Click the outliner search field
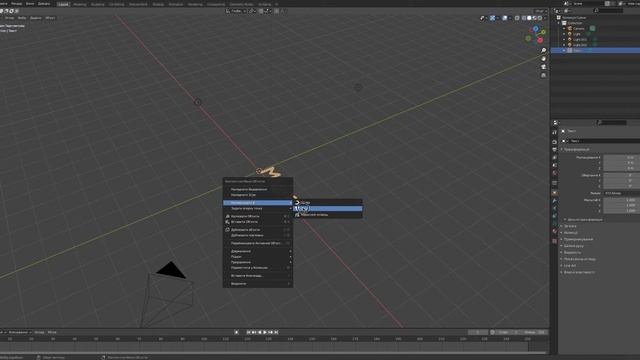The height and width of the screenshot is (360, 640). (x=608, y=11)
